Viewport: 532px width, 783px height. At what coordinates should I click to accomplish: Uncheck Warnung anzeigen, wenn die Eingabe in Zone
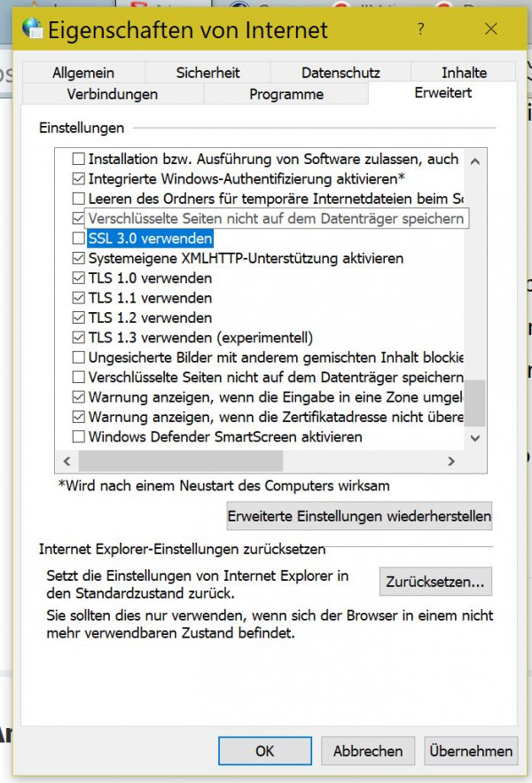point(78,397)
